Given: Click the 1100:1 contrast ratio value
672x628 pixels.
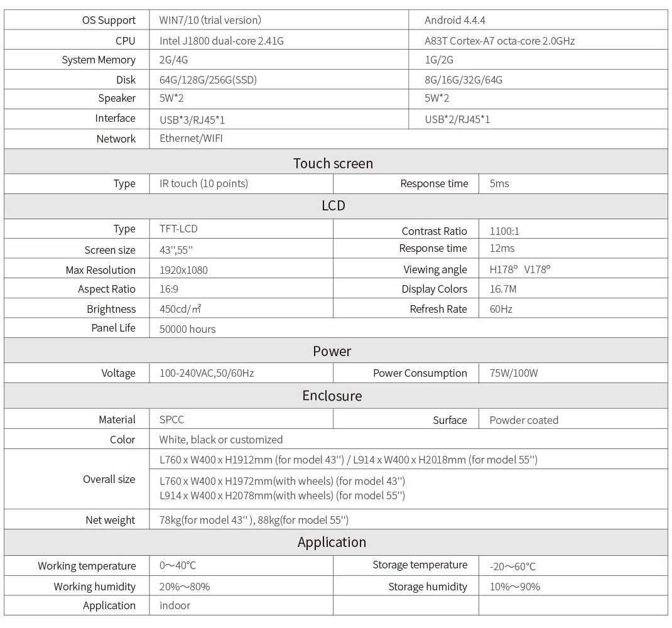Looking at the screenshot, I should [504, 230].
